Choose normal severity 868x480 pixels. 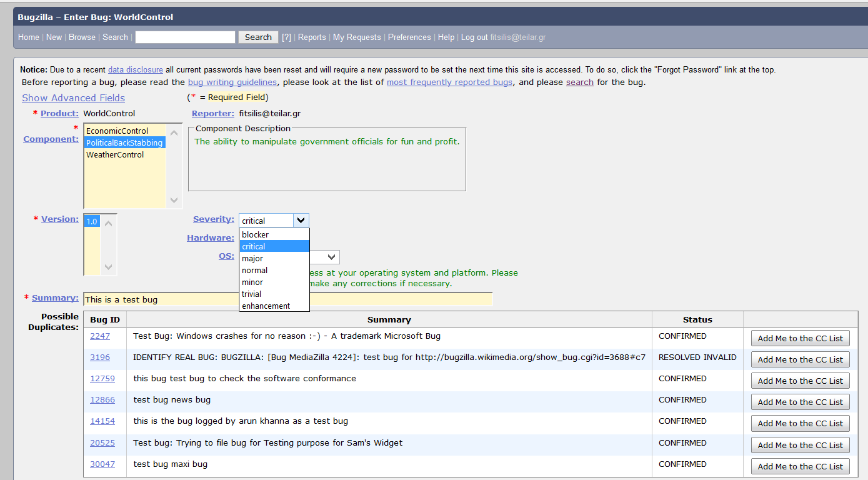click(x=274, y=271)
